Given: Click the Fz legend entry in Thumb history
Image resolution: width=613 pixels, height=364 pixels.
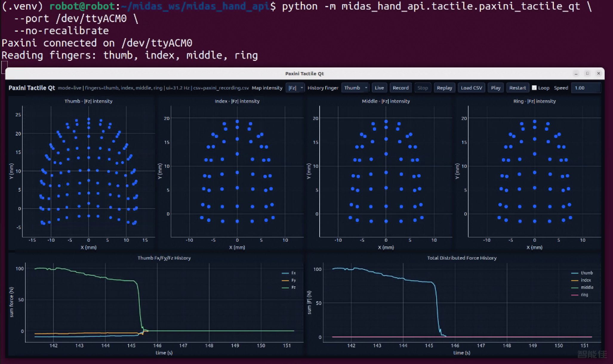Looking at the screenshot, I should coord(289,287).
